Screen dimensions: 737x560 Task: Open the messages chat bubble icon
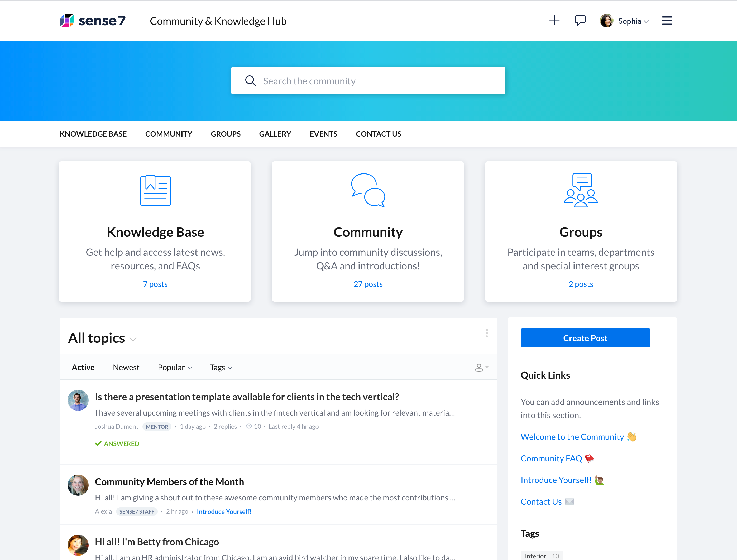[x=580, y=20]
